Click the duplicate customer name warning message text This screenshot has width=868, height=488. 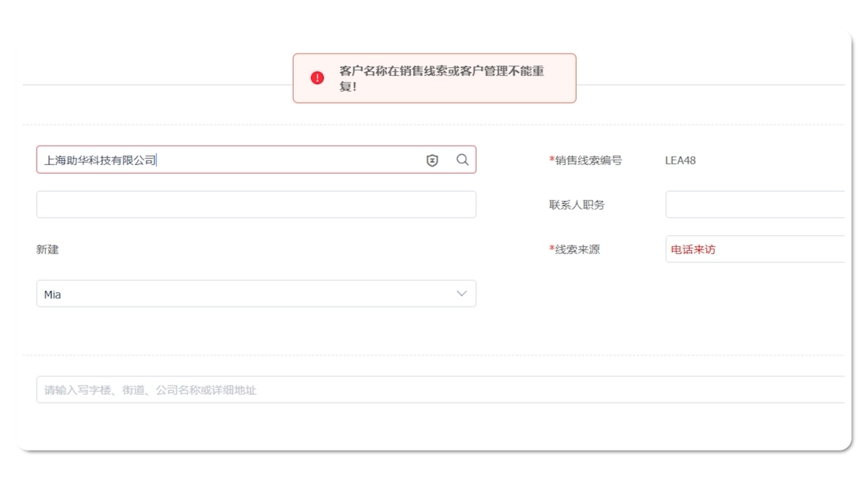(441, 72)
